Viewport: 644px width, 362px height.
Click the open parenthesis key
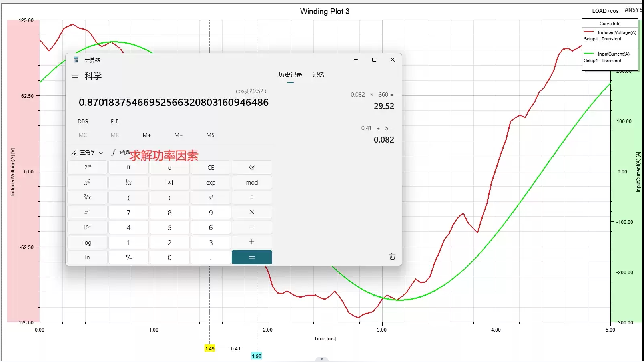click(128, 197)
